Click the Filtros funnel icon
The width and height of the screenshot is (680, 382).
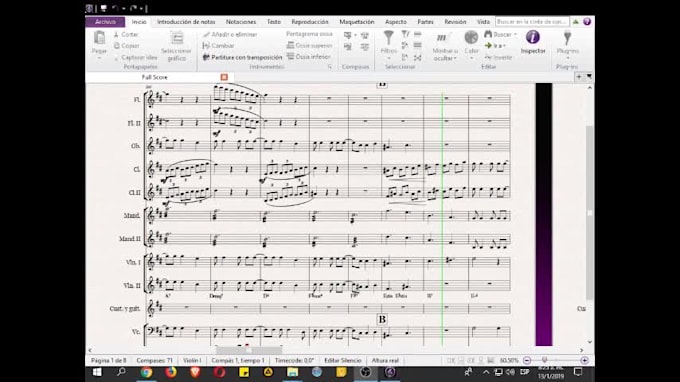[x=389, y=38]
